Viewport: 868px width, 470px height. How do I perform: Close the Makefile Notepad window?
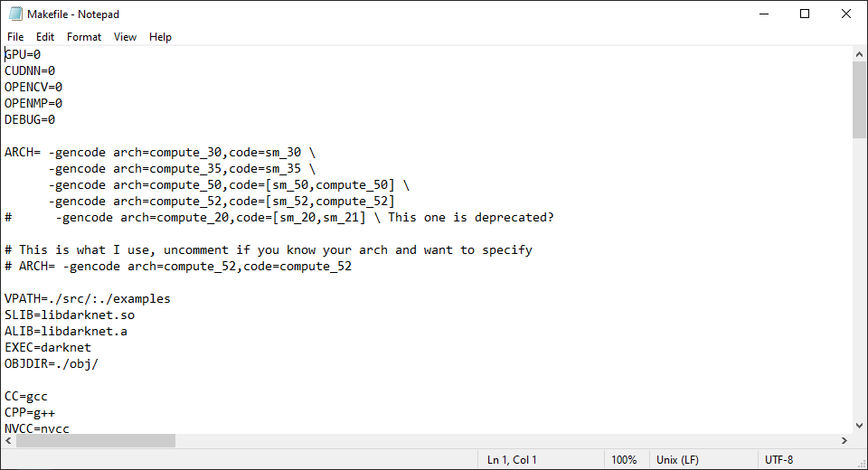(x=846, y=14)
